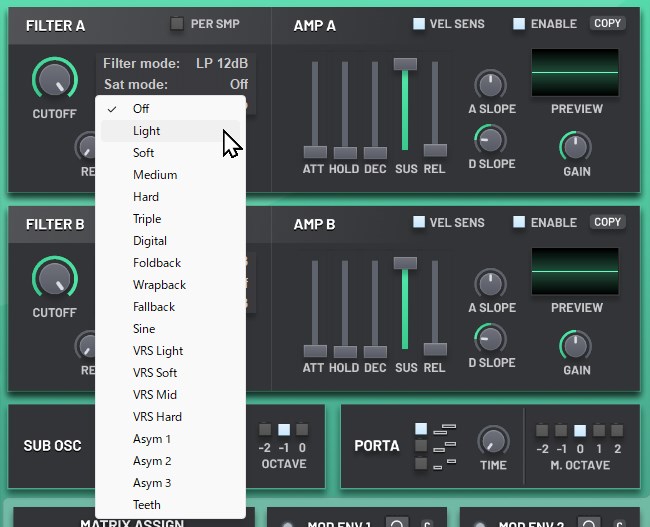Click the Amp A SUS slider handle
This screenshot has height=527, width=650.
point(405,64)
